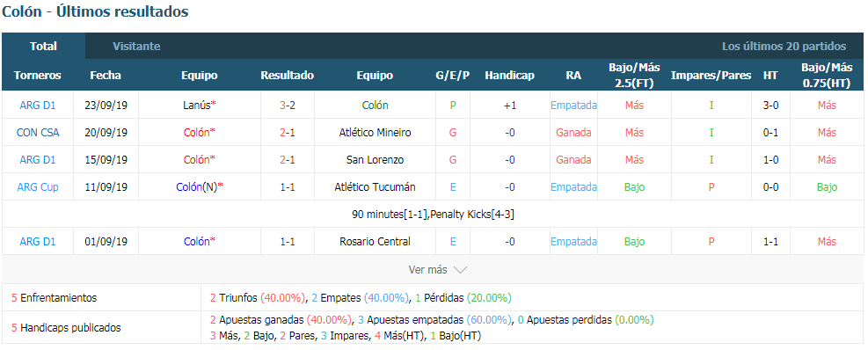868x350 pixels.
Task: Open Los últimos 20 partidos selector
Action: pyautogui.click(x=784, y=47)
